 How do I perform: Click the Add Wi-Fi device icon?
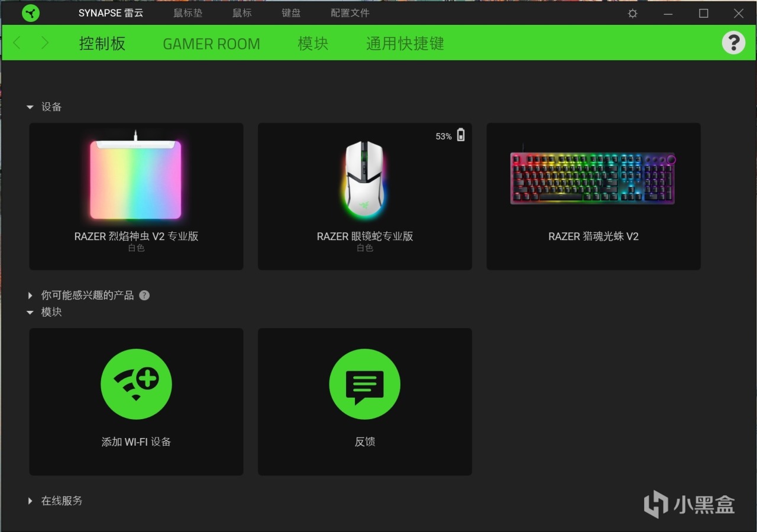pos(136,384)
